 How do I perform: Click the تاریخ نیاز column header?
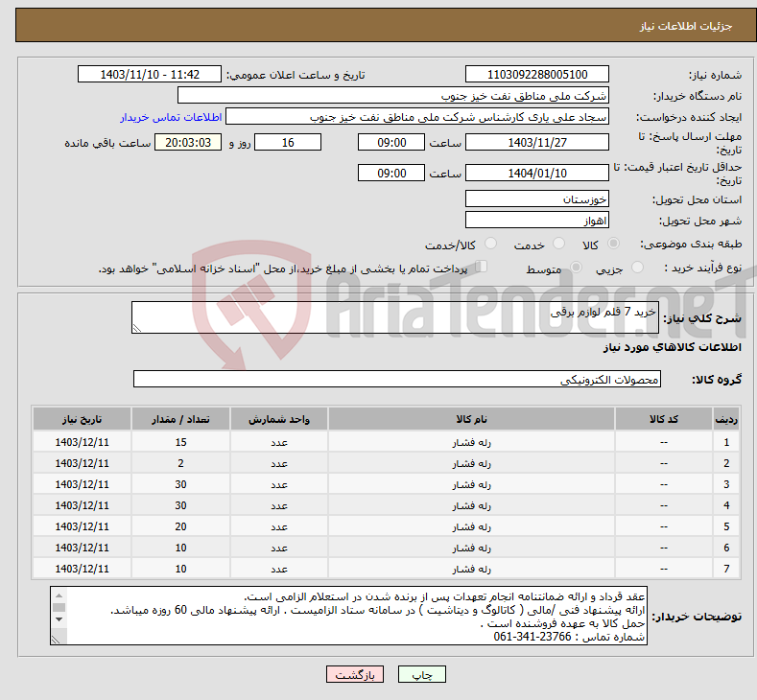tap(83, 420)
